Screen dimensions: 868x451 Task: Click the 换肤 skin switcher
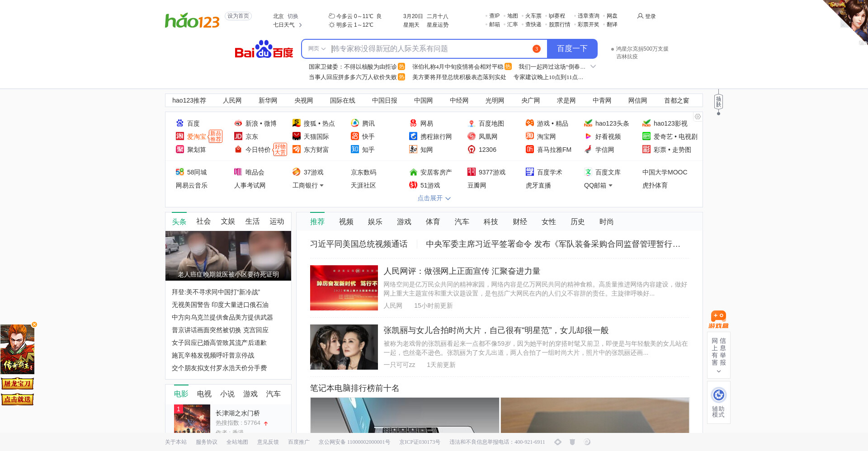[x=718, y=102]
